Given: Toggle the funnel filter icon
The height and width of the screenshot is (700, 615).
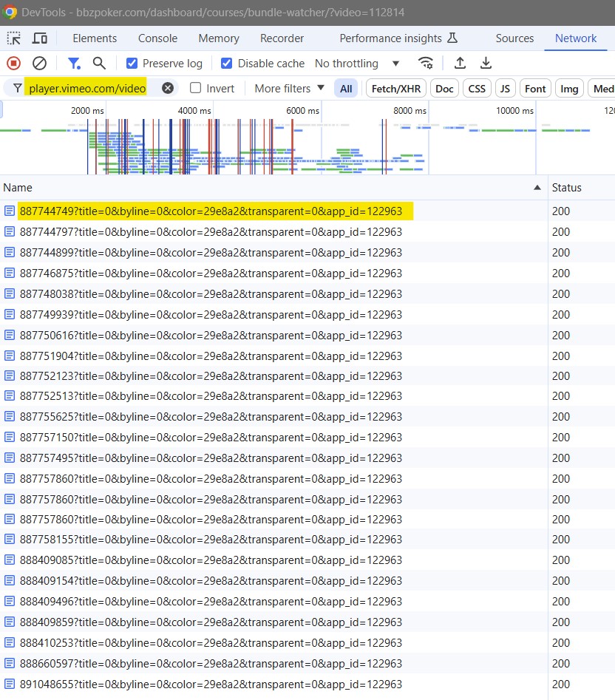Looking at the screenshot, I should (x=73, y=64).
